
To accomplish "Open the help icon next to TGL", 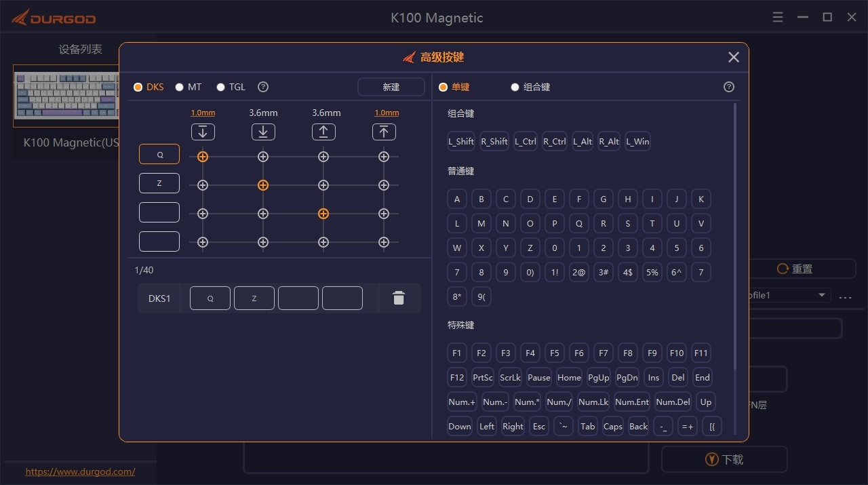I will pos(264,87).
